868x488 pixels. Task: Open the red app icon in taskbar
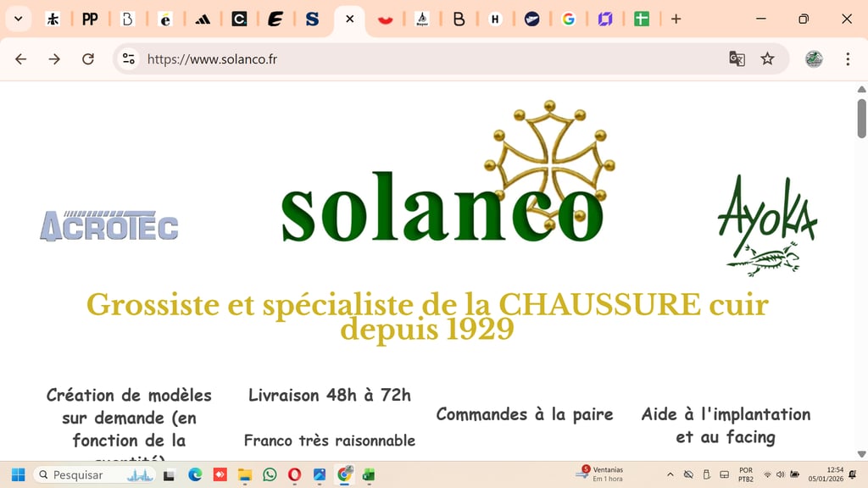[220, 474]
